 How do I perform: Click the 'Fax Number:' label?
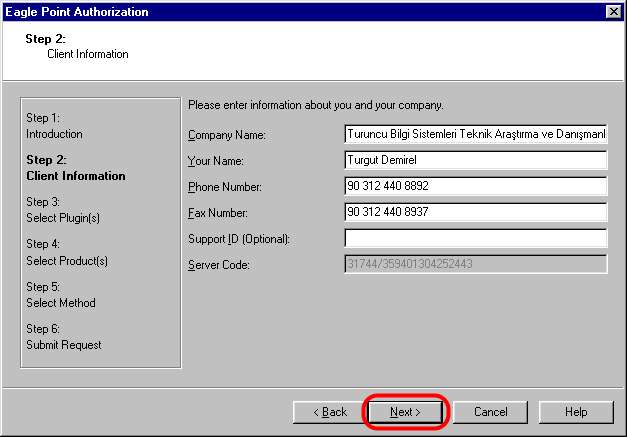click(218, 213)
